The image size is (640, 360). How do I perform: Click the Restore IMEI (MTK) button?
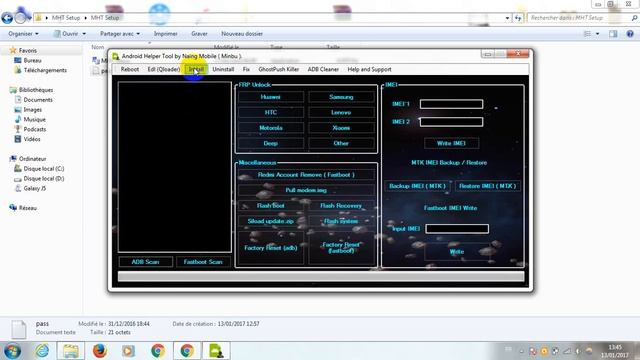point(488,186)
